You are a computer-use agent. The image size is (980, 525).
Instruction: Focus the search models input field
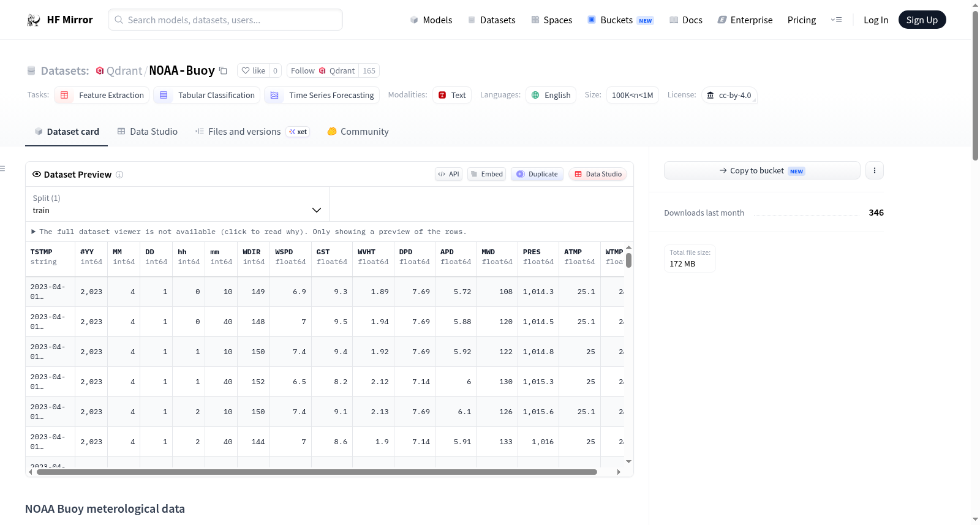(225, 20)
